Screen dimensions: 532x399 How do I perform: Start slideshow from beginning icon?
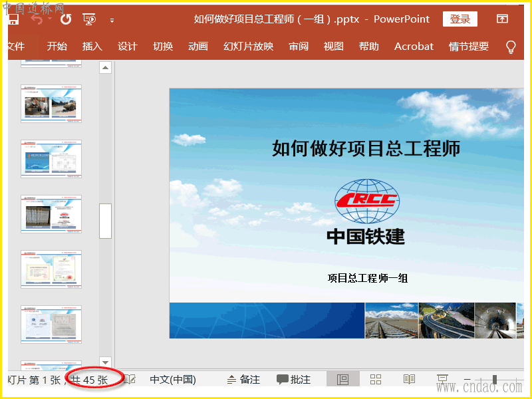click(x=89, y=19)
